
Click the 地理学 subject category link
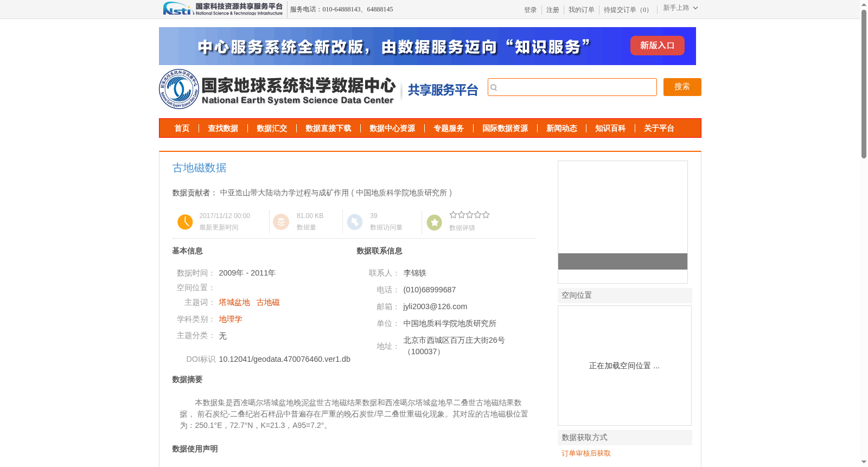tap(231, 319)
